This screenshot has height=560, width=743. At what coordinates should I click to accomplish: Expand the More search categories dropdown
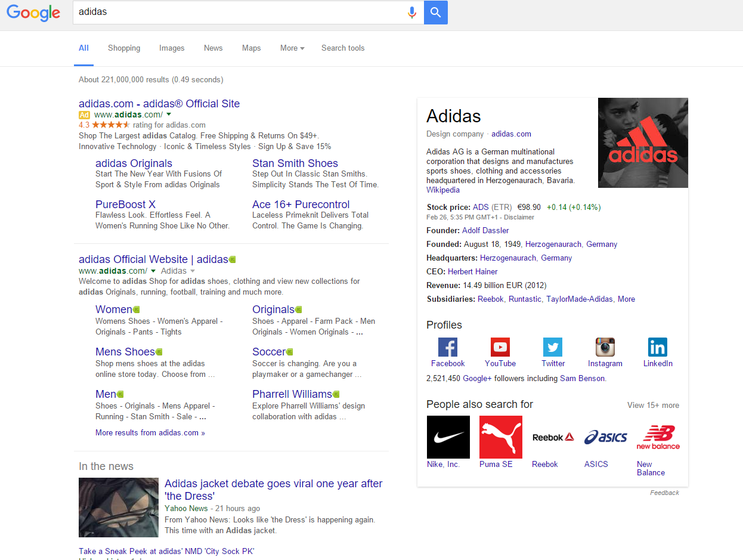[292, 48]
